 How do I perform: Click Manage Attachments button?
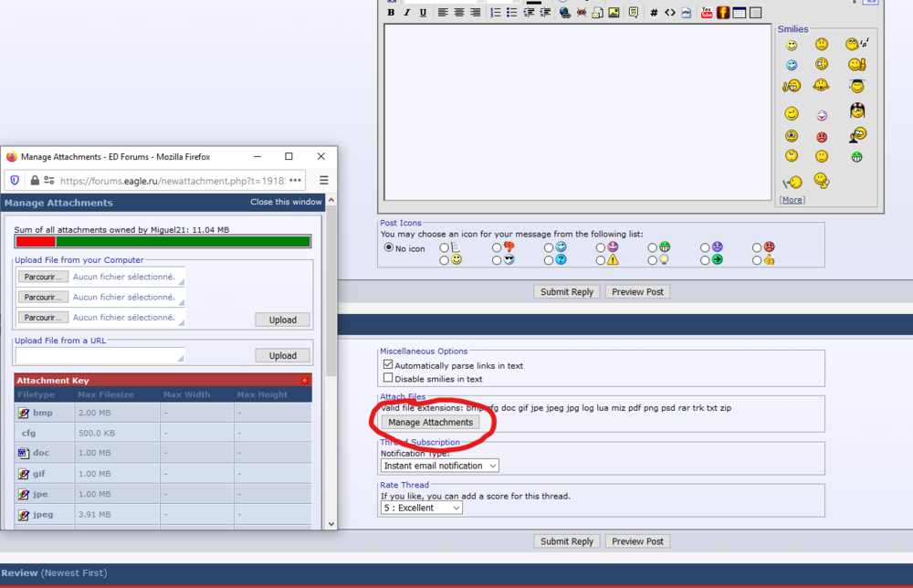click(x=430, y=422)
